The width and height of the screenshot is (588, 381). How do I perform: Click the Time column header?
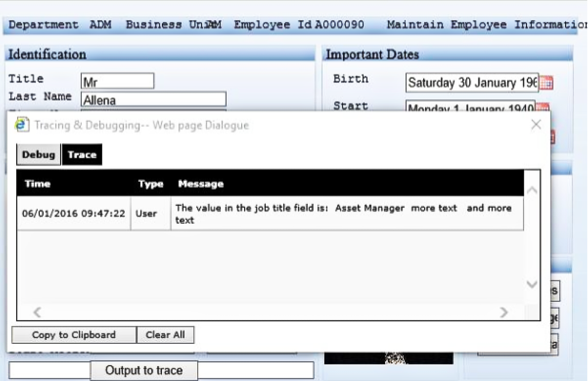click(37, 183)
